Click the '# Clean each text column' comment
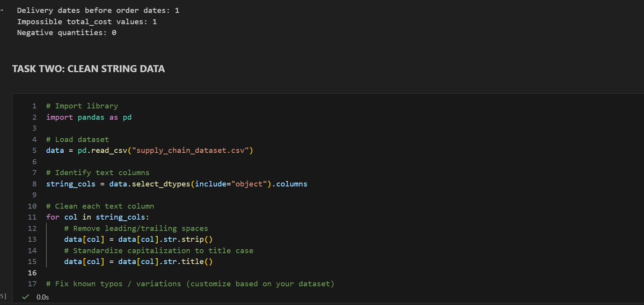 point(100,206)
